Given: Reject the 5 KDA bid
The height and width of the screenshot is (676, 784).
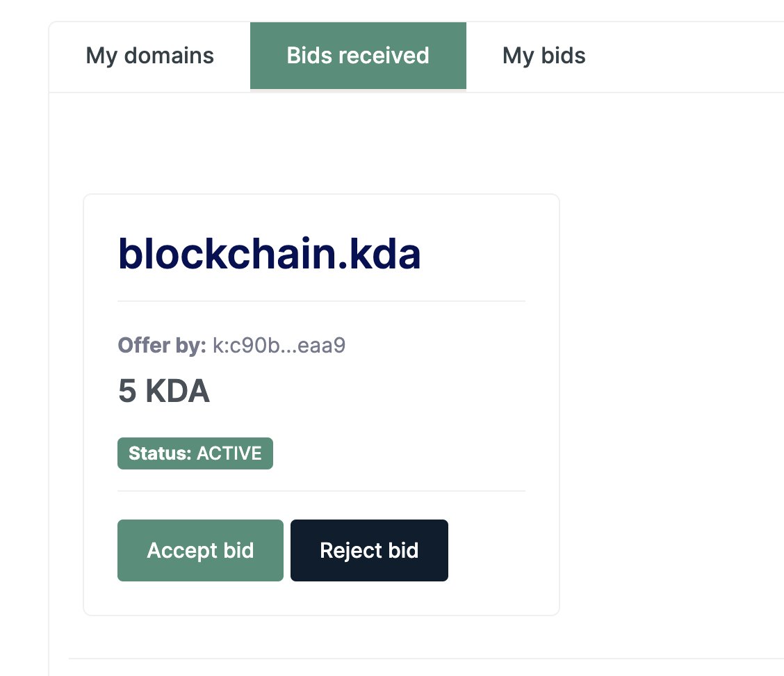Looking at the screenshot, I should coord(369,550).
